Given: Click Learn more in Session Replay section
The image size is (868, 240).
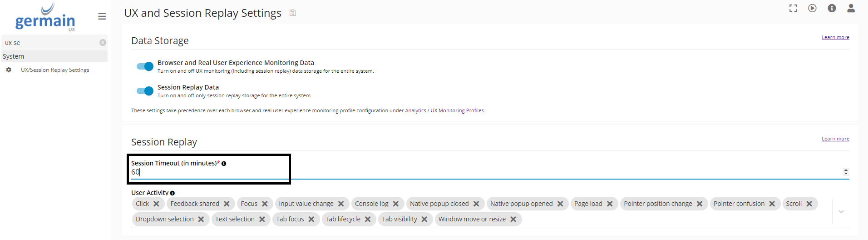Looking at the screenshot, I should coord(835,139).
